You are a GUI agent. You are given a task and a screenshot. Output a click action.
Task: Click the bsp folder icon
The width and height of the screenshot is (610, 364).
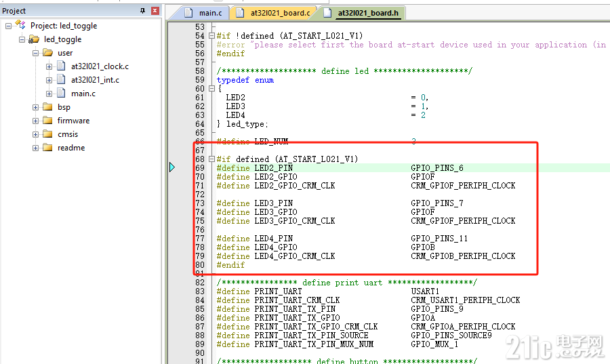pyautogui.click(x=48, y=107)
